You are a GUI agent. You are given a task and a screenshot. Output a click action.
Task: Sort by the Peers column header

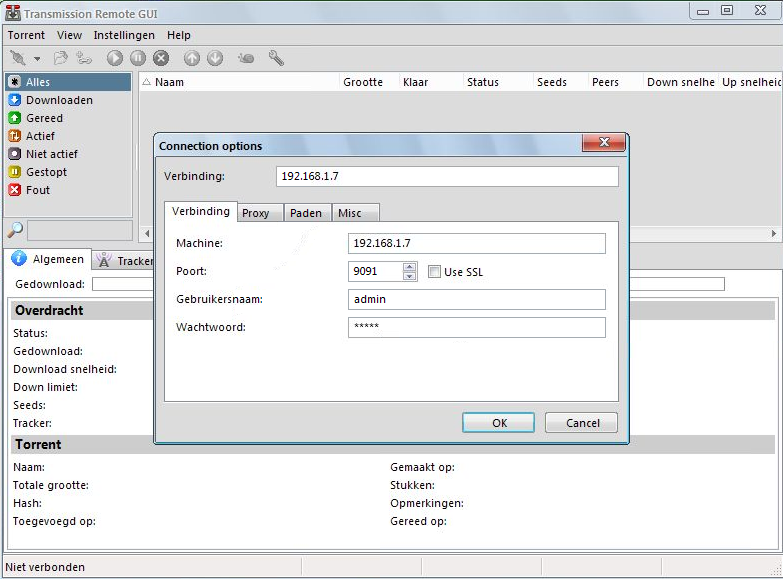click(x=616, y=82)
